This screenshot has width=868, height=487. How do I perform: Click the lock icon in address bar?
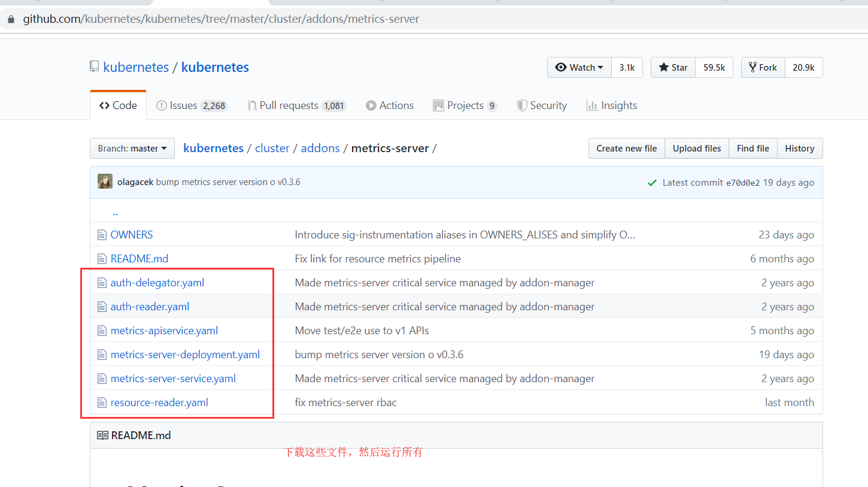(x=10, y=19)
